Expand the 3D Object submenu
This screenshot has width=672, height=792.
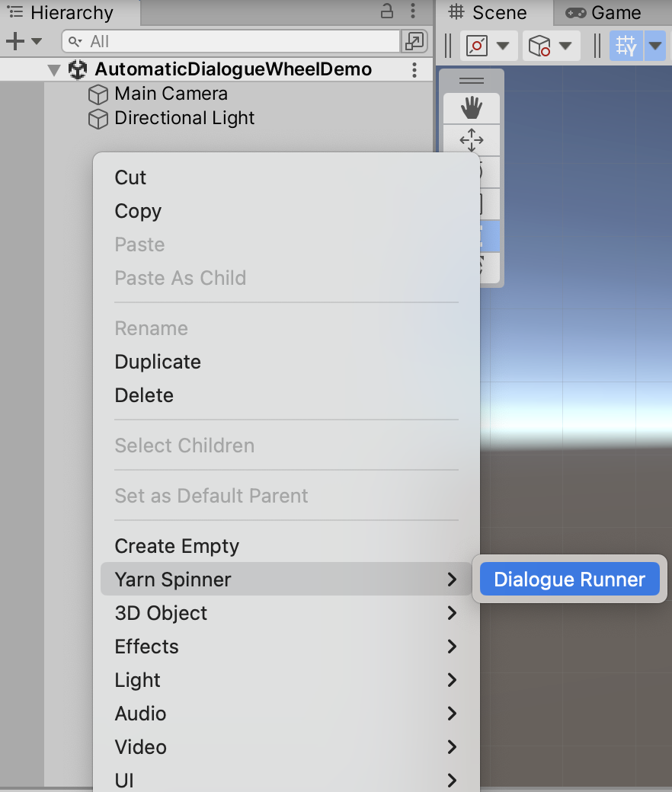point(286,613)
